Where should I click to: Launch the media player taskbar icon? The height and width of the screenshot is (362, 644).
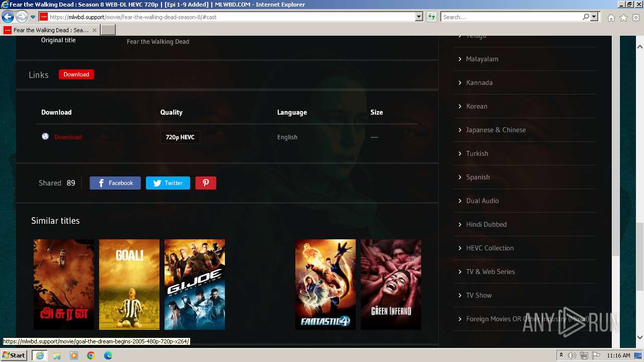(74, 355)
